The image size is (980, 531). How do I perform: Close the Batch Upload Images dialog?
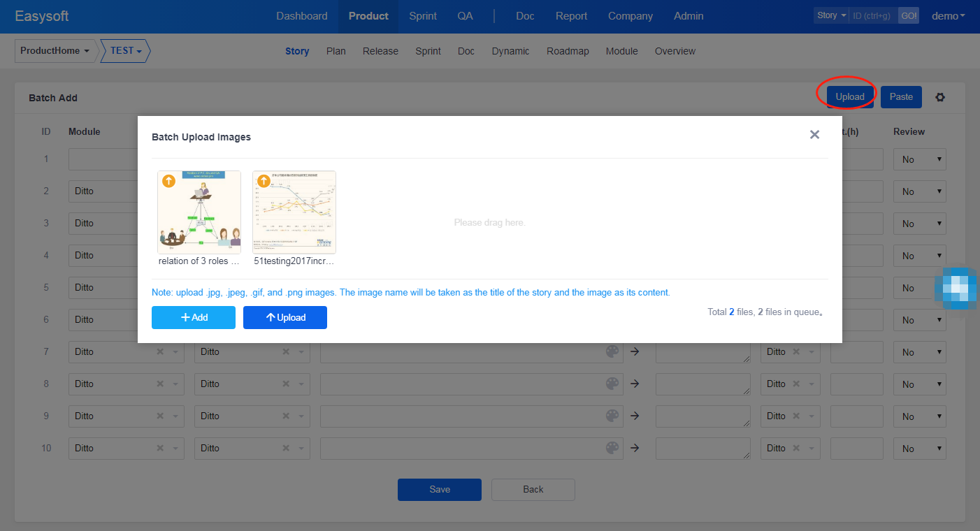pyautogui.click(x=814, y=135)
